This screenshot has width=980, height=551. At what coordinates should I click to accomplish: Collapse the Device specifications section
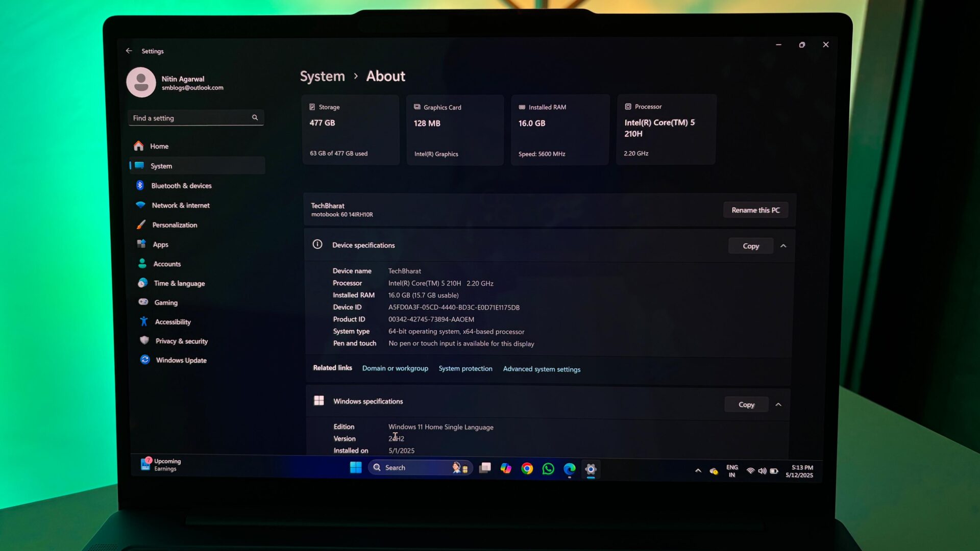pyautogui.click(x=783, y=246)
